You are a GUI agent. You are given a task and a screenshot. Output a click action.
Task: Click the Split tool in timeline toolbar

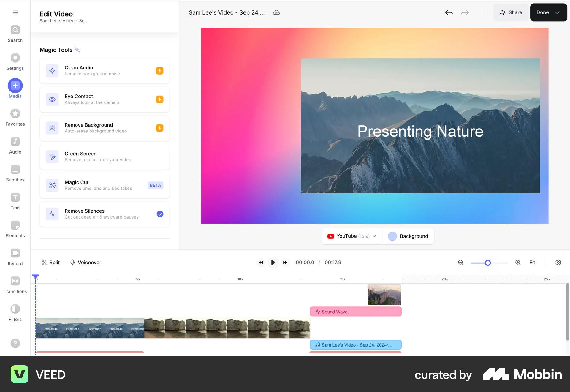click(x=50, y=262)
